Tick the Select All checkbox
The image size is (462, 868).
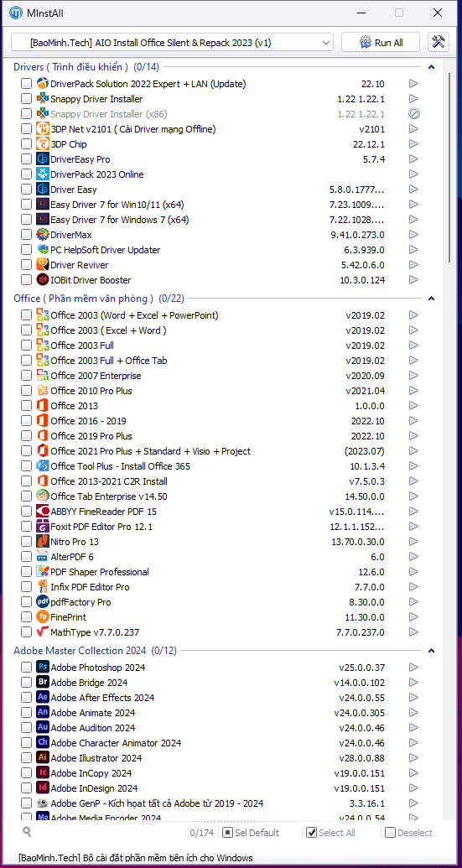click(311, 833)
